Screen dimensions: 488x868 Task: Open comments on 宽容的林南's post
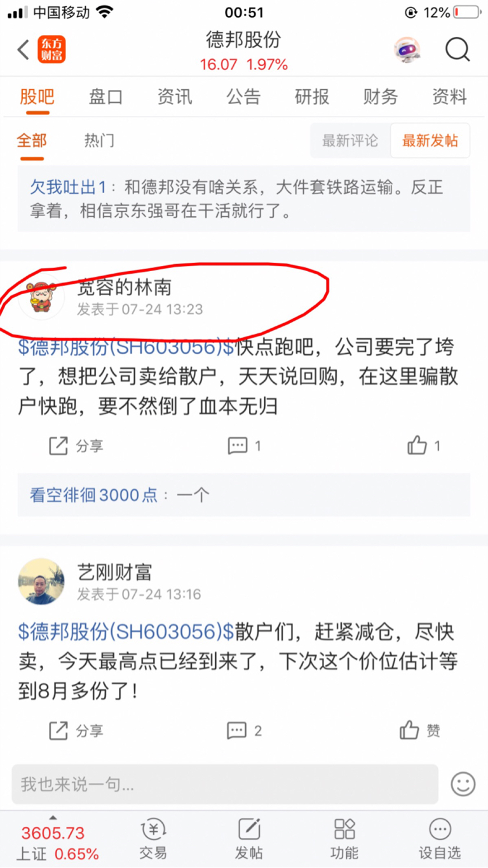coord(245,446)
